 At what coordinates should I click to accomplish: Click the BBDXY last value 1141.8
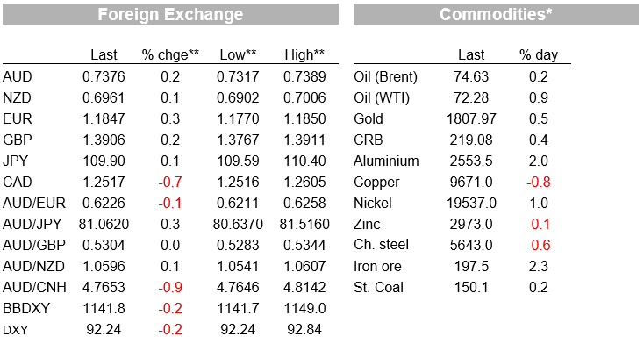pyautogui.click(x=104, y=308)
